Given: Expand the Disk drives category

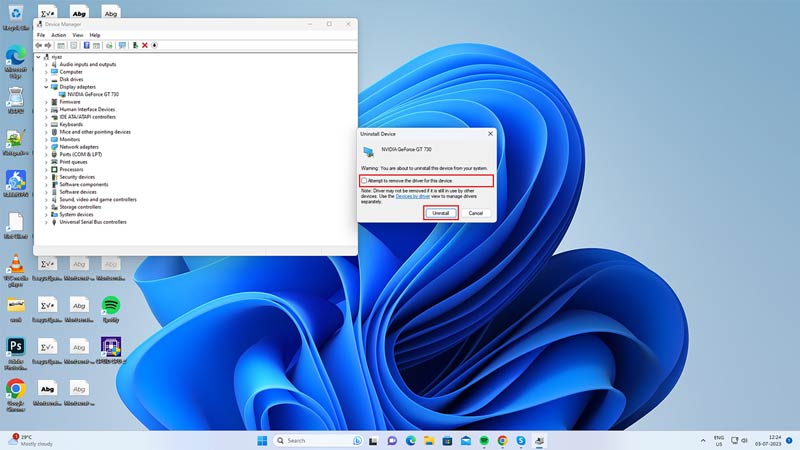Looking at the screenshot, I should [46, 80].
